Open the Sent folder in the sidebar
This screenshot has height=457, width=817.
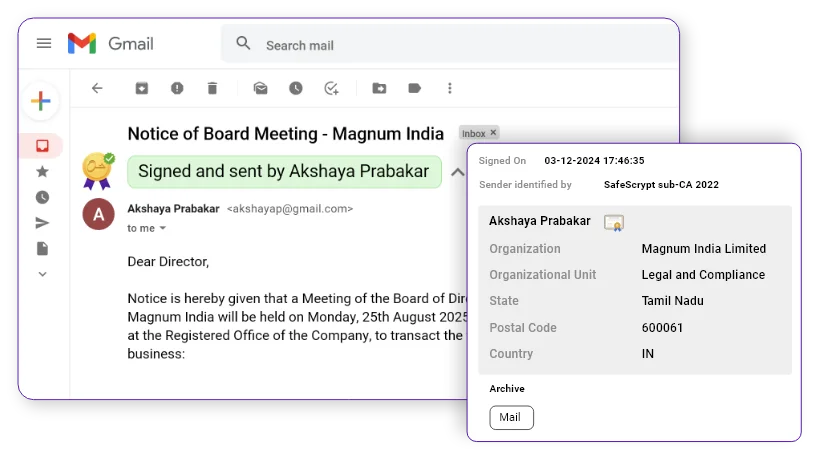(42, 223)
